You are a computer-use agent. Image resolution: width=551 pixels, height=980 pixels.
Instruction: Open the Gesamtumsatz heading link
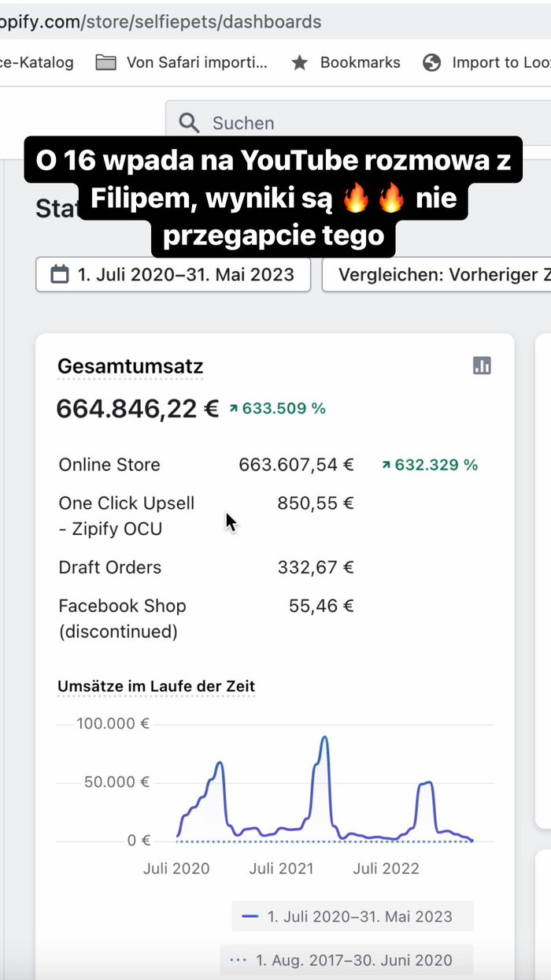point(130,366)
